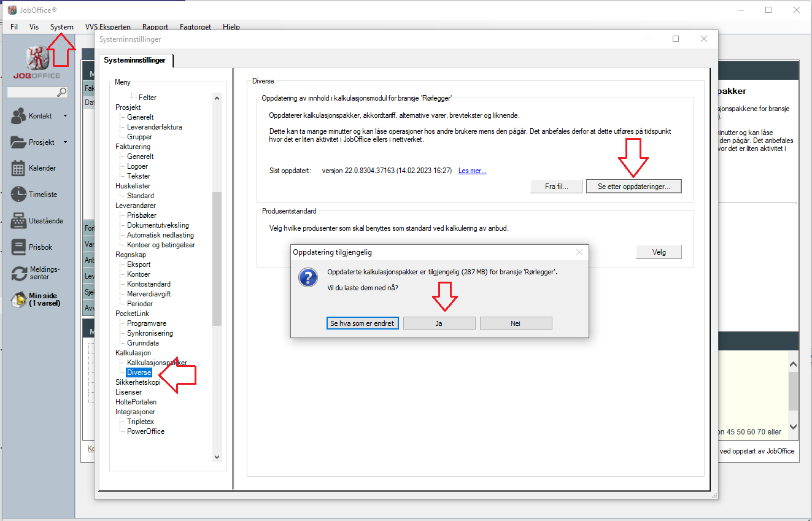This screenshot has width=812, height=521.
Task: Click the menu tree scroll up arrow
Action: coord(216,98)
